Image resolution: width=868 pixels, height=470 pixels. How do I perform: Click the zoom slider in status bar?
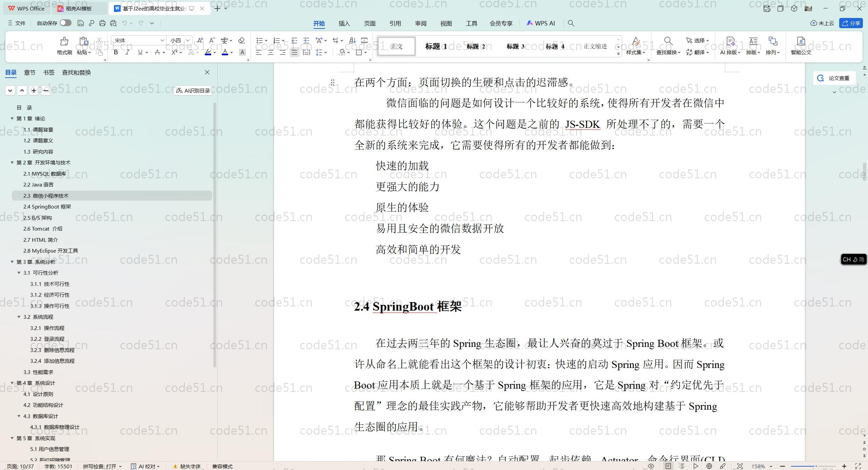[815, 466]
